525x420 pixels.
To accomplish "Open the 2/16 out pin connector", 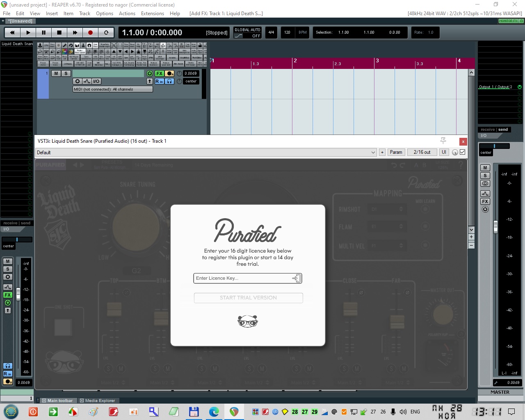I will click(x=422, y=152).
